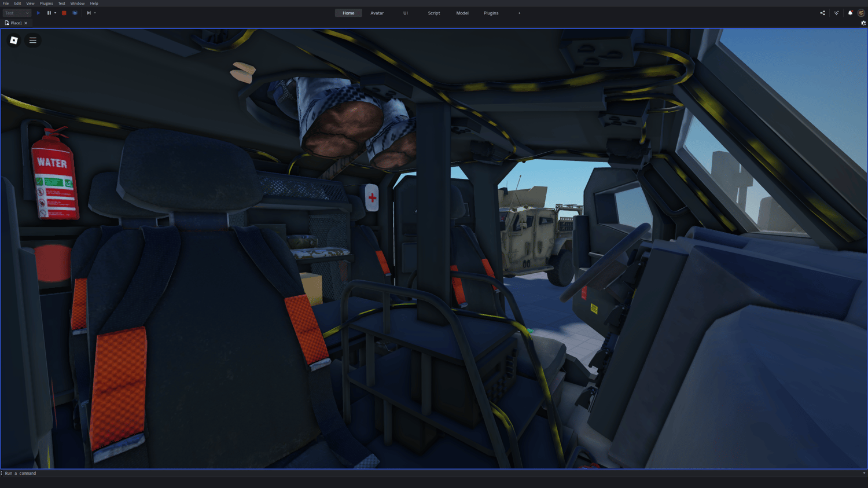Switch to the Script tab
Image resolution: width=868 pixels, height=488 pixels.
[434, 13]
